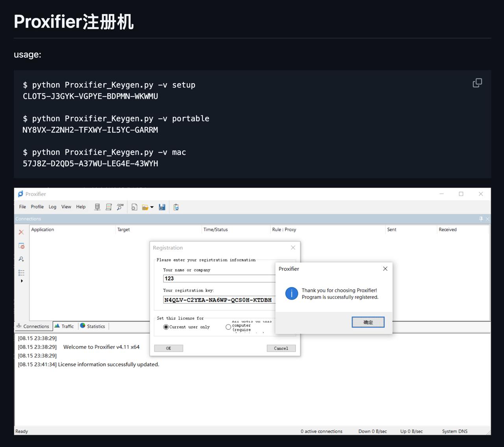504x447 pixels.
Task: Open the File menu
Action: click(22, 207)
